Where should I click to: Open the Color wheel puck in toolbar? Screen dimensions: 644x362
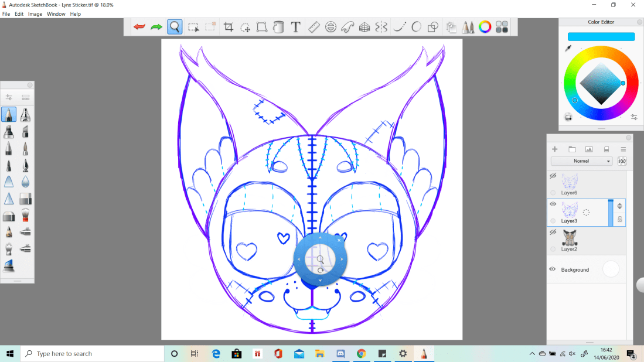(485, 26)
